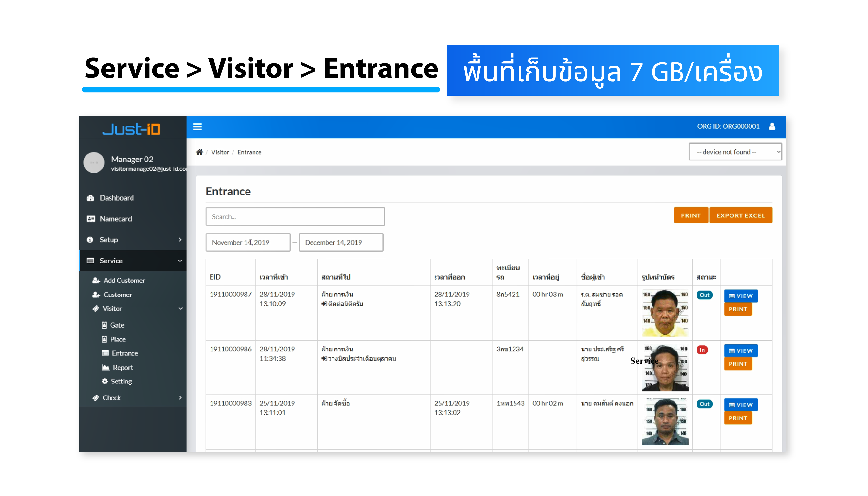Screen dimensions: 868x496
Task: Click the hamburger menu icon
Action: [197, 127]
